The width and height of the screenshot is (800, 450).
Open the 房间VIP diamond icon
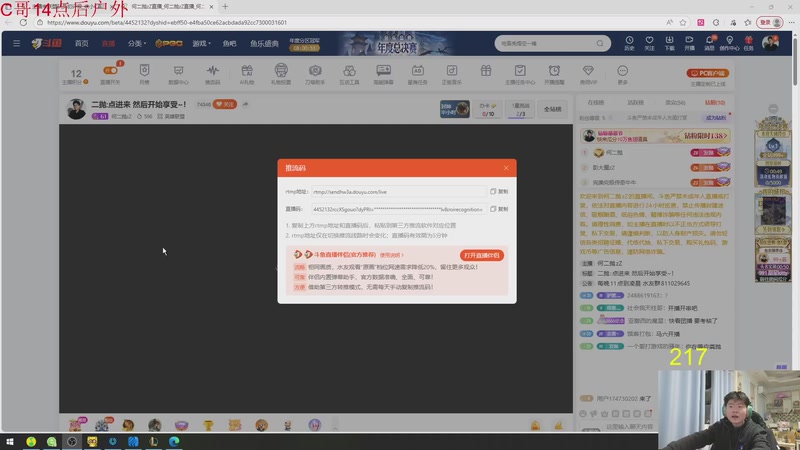click(588, 73)
